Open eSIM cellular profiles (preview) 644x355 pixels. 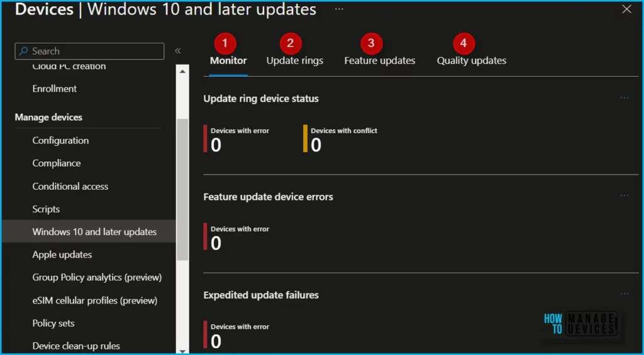[95, 301]
